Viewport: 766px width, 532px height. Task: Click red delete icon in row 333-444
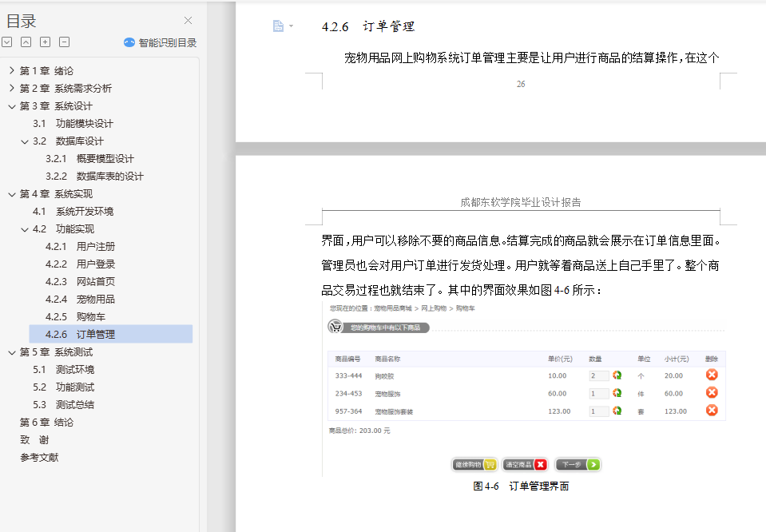tap(712, 375)
